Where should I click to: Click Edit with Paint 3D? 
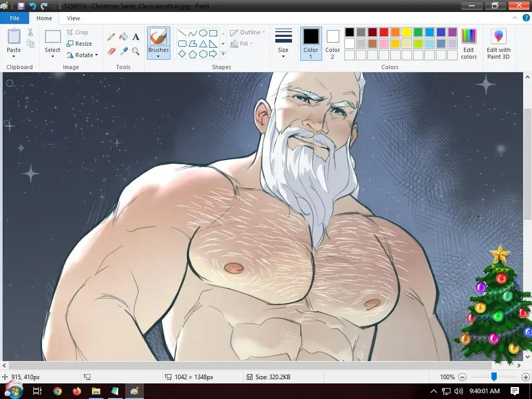tap(498, 44)
